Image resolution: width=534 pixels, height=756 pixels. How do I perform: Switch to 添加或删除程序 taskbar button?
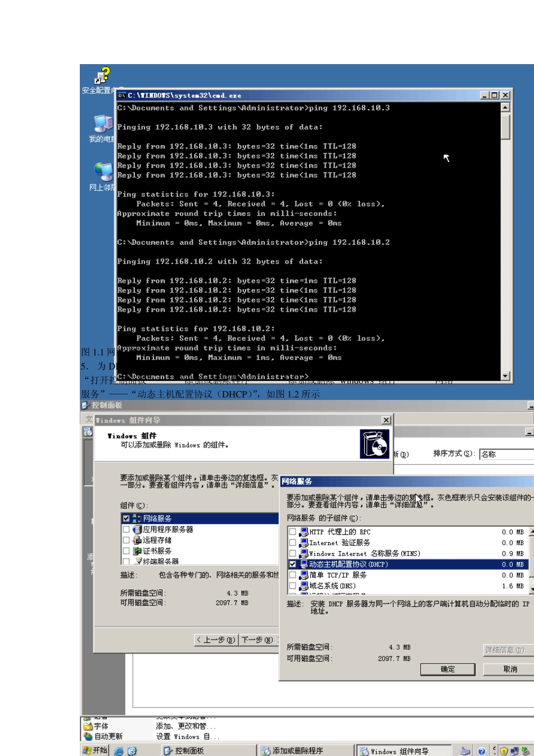pos(305,751)
